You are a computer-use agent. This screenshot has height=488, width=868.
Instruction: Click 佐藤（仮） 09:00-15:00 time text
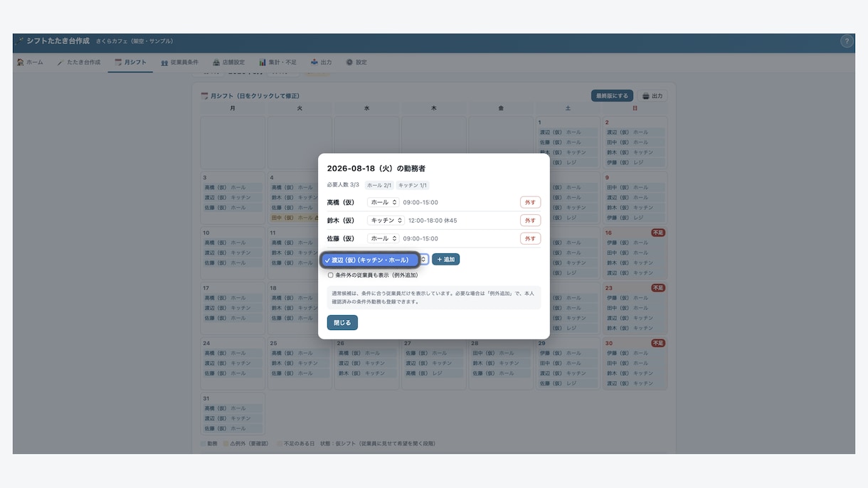(420, 239)
